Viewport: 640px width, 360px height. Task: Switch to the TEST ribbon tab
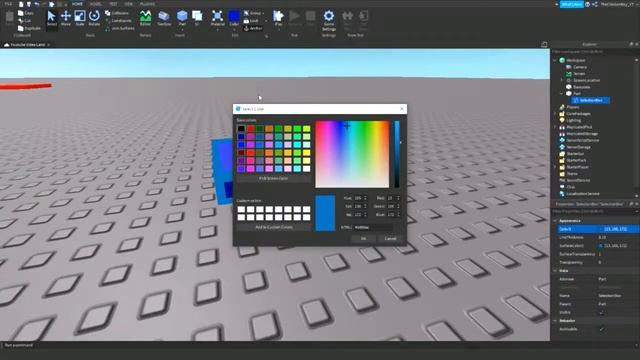coord(113,4)
